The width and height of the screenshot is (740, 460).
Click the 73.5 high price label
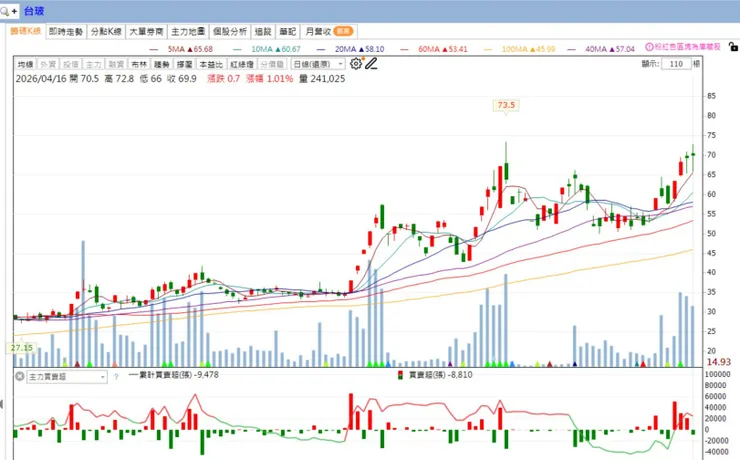(506, 105)
